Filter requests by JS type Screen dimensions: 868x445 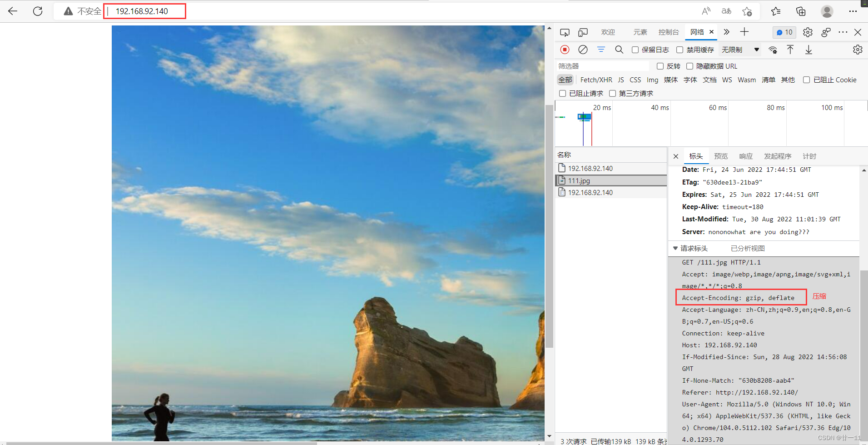point(621,80)
